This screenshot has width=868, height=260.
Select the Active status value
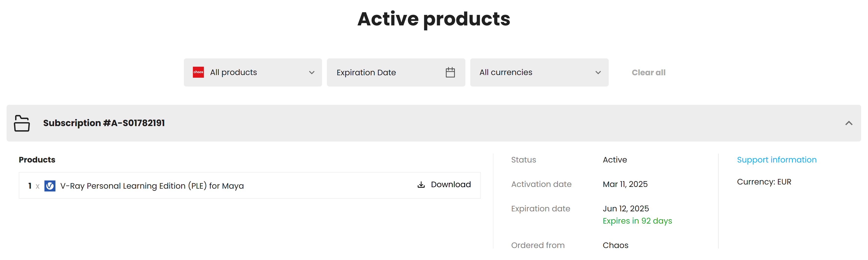coord(615,160)
